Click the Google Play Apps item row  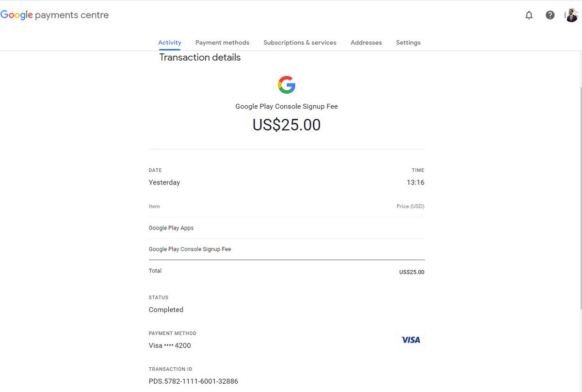tap(287, 228)
